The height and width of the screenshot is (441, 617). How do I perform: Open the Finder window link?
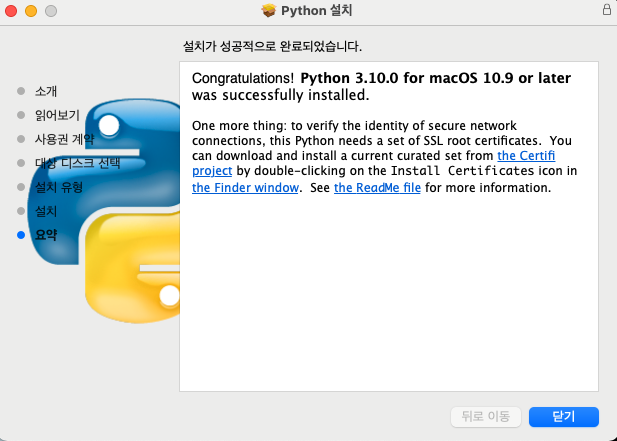(x=245, y=188)
